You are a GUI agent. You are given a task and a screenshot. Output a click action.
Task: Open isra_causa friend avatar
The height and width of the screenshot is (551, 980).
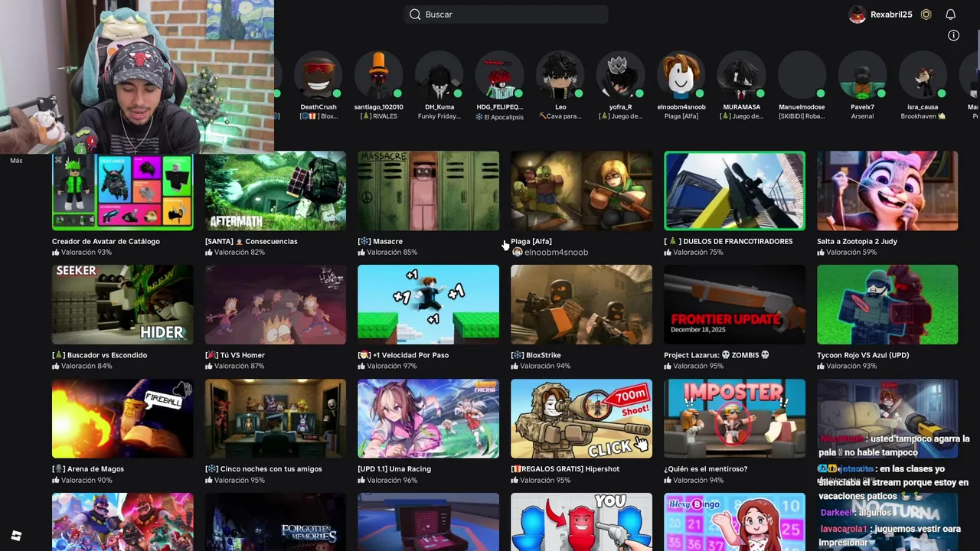[x=923, y=75]
